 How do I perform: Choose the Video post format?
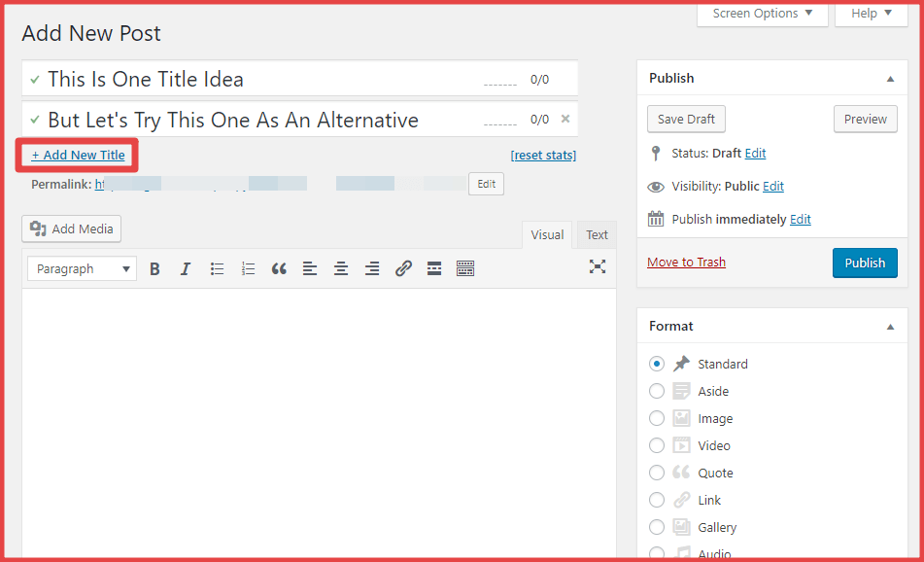tap(657, 445)
